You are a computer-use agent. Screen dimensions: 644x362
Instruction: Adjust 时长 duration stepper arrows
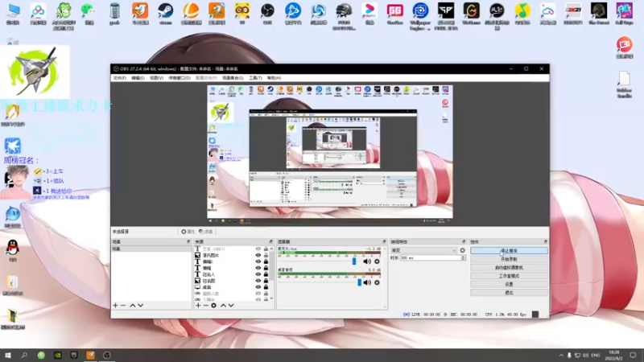click(463, 257)
